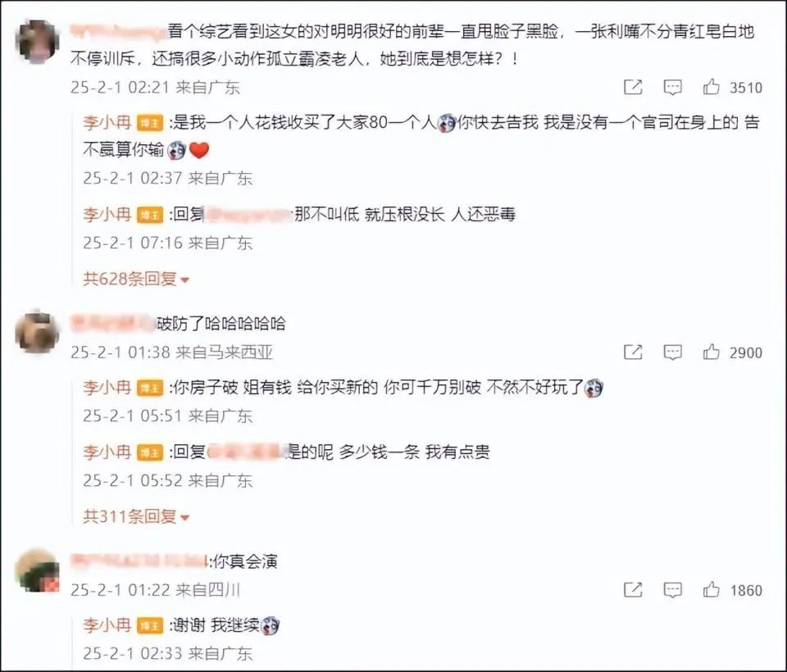Reply to the 你真会演 comment
Screen dimensions: 787x672
pos(672,590)
